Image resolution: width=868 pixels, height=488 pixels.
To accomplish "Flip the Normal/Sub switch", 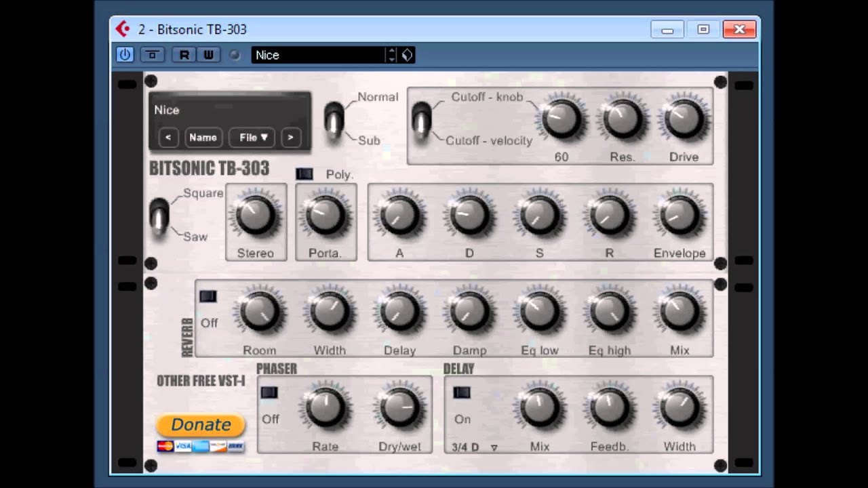I will coord(334,121).
